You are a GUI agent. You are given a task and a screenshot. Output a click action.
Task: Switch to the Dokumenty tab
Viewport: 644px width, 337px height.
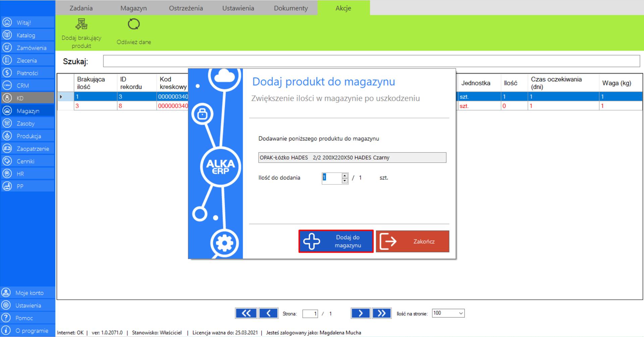(x=291, y=8)
